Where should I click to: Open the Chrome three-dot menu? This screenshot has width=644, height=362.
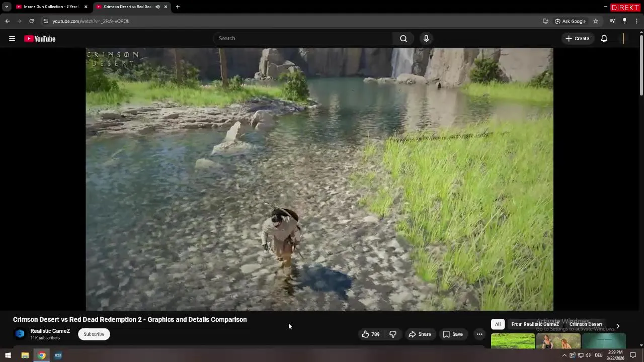tap(637, 21)
